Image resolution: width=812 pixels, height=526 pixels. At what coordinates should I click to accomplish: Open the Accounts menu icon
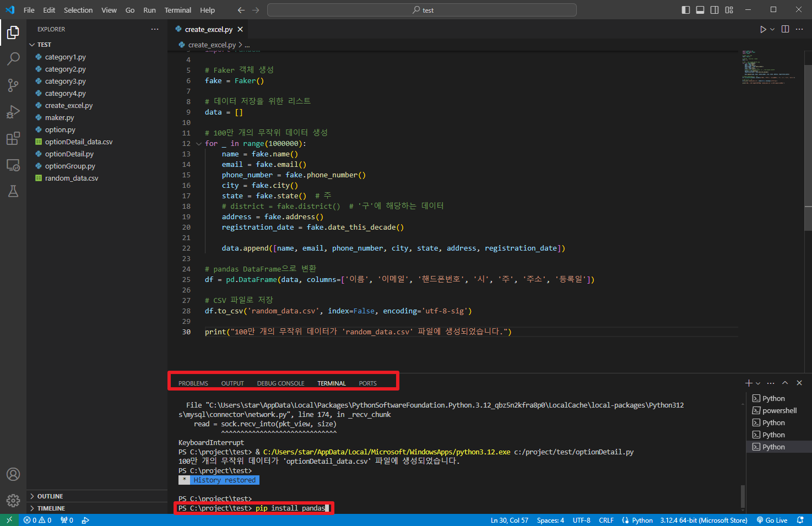tap(13, 474)
